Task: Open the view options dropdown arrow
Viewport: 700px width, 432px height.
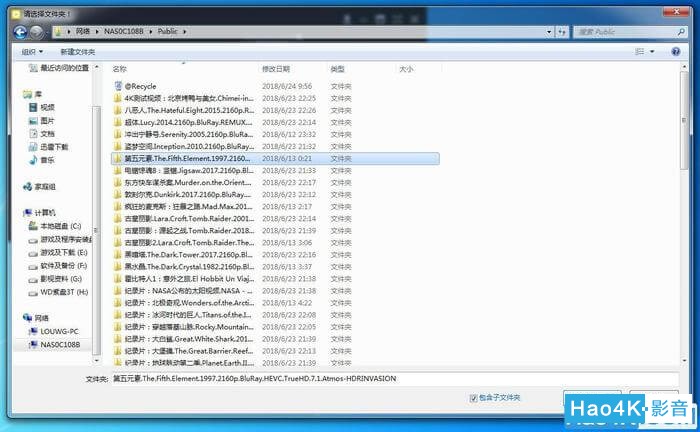Action: click(652, 52)
